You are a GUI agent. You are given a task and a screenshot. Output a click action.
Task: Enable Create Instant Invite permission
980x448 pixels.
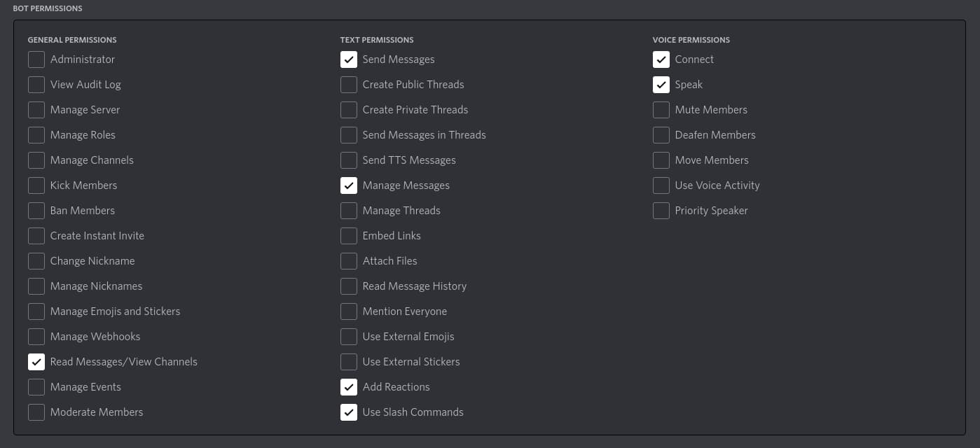[x=36, y=236]
